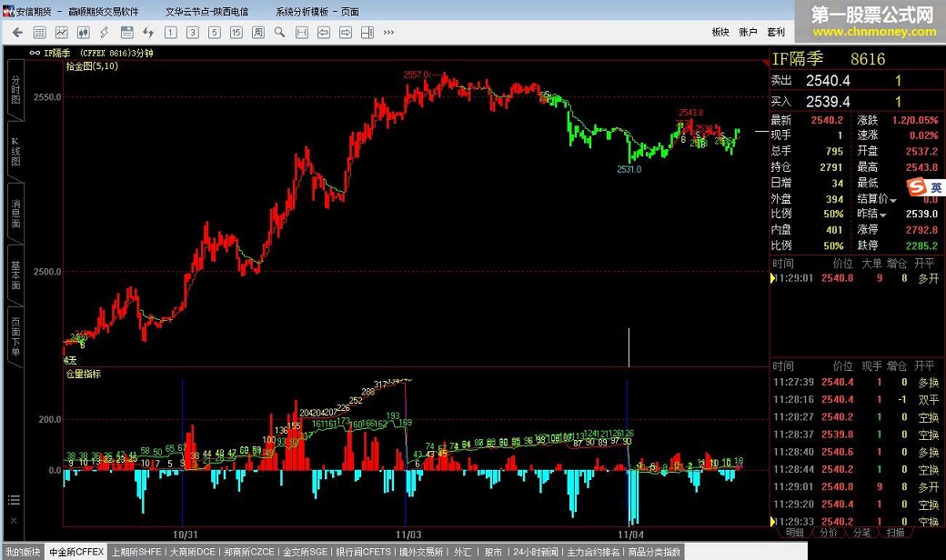Viewport: 946px width, 560px height.
Task: Select the 5-minute period button
Action: tap(214, 33)
